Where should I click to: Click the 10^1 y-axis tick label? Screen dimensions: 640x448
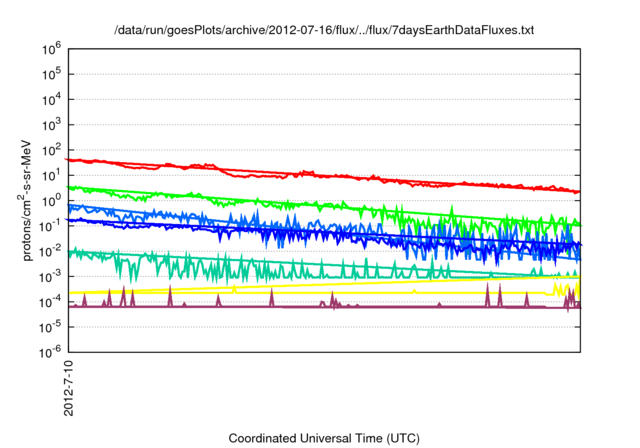pos(51,175)
